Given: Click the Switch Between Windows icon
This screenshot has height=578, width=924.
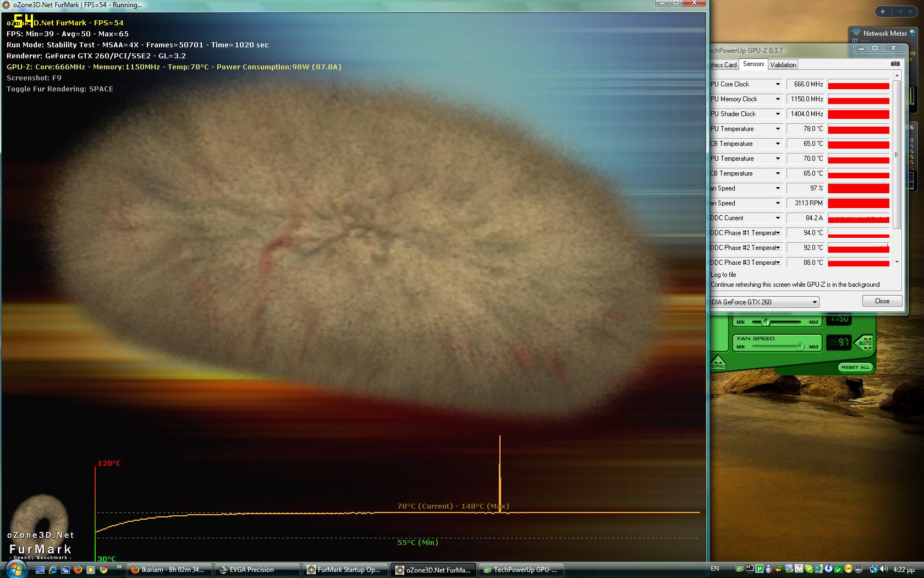Looking at the screenshot, I should 65,570.
